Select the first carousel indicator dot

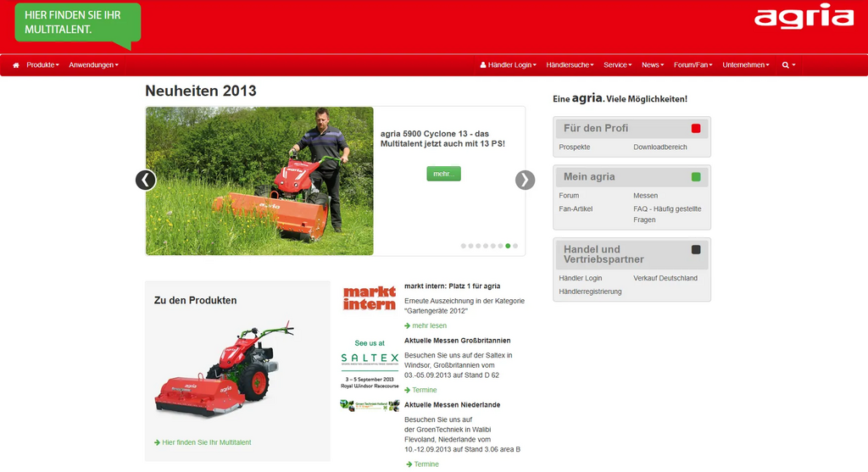(464, 246)
